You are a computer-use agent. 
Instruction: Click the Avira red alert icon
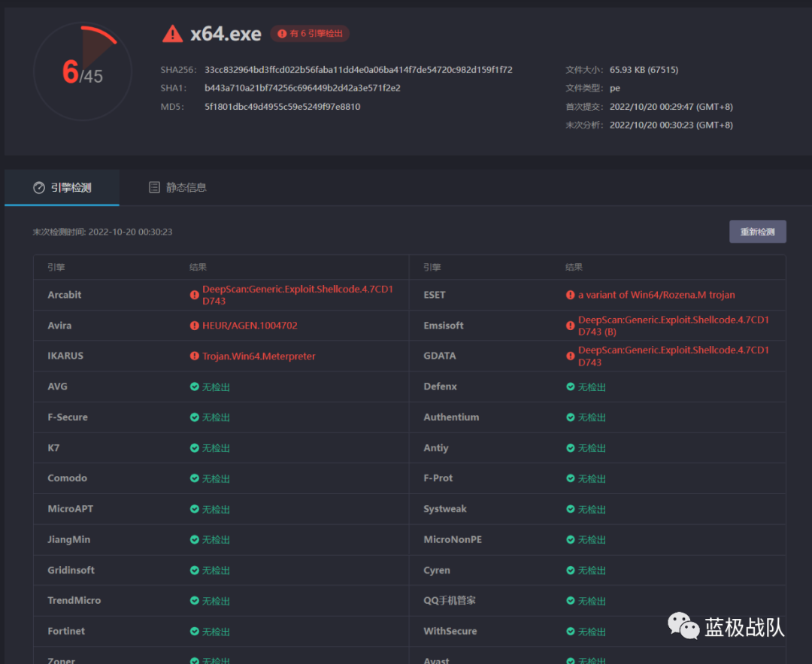(194, 326)
